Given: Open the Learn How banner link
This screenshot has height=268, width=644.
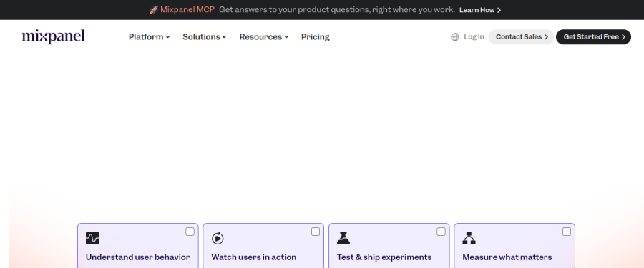Looking at the screenshot, I should [480, 10].
